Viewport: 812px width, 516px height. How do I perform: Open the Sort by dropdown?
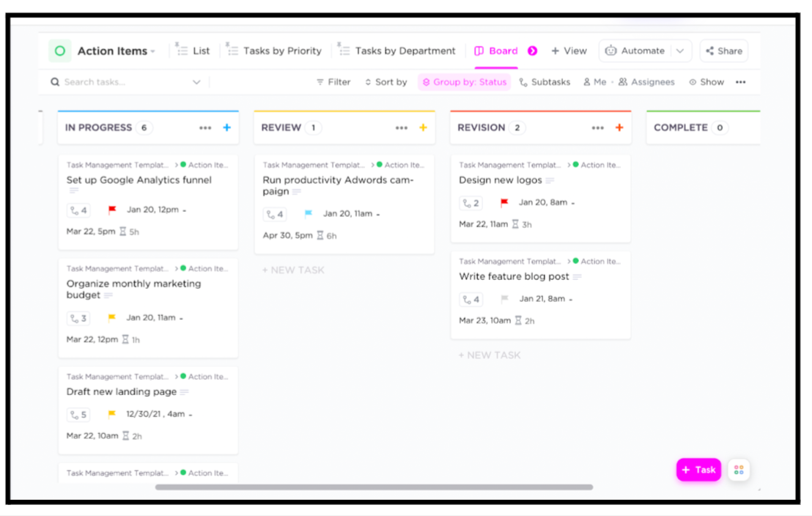(385, 82)
